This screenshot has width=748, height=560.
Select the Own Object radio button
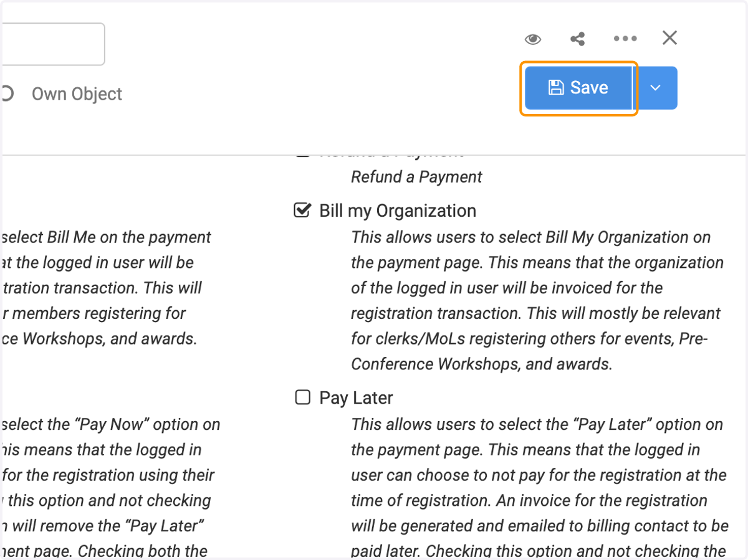6,94
